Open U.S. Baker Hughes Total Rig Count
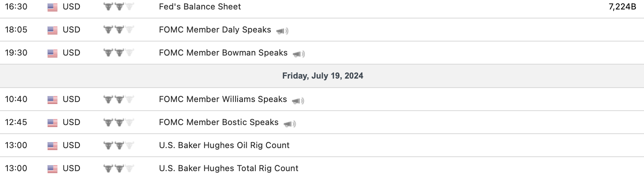 point(229,168)
